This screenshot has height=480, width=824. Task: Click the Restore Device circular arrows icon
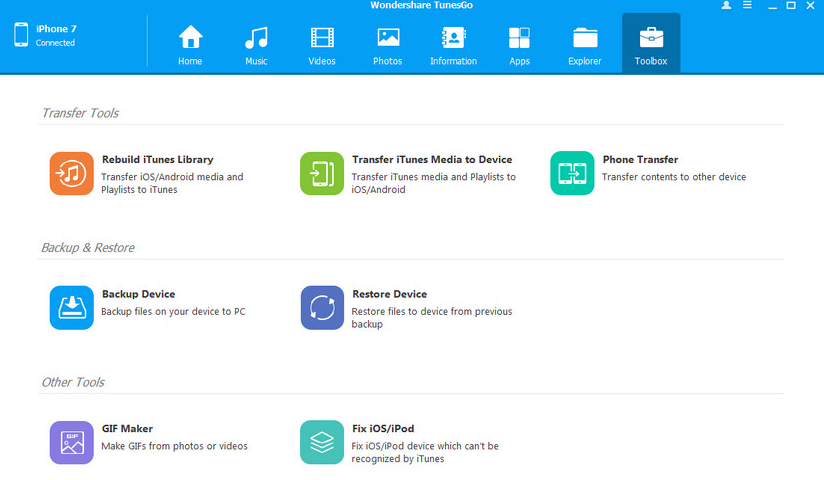click(x=322, y=308)
